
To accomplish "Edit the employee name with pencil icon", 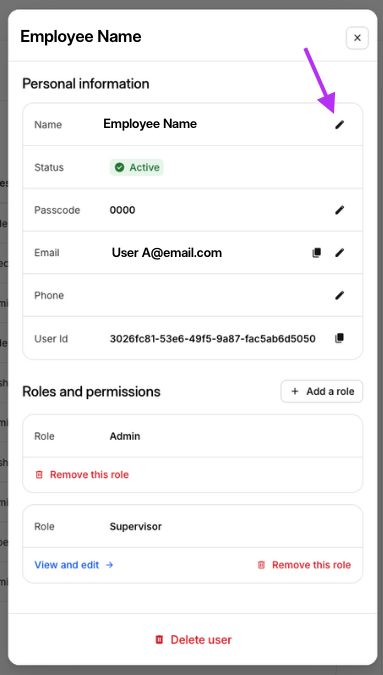I will (340, 125).
